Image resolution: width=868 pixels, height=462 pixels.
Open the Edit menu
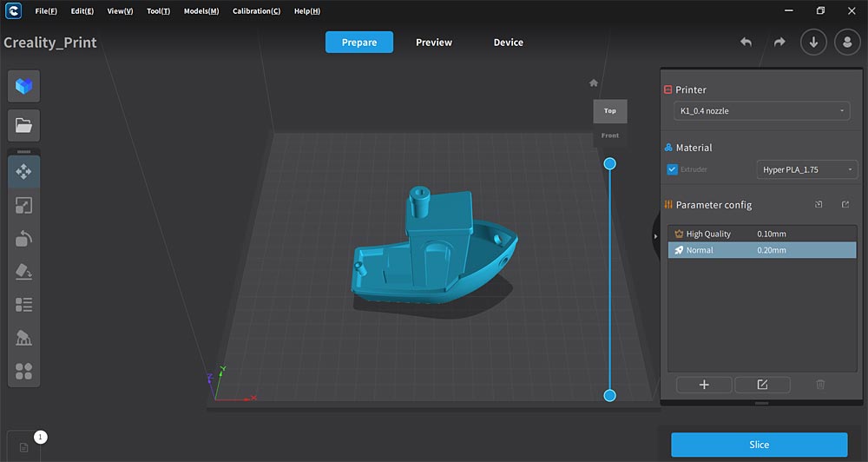82,11
